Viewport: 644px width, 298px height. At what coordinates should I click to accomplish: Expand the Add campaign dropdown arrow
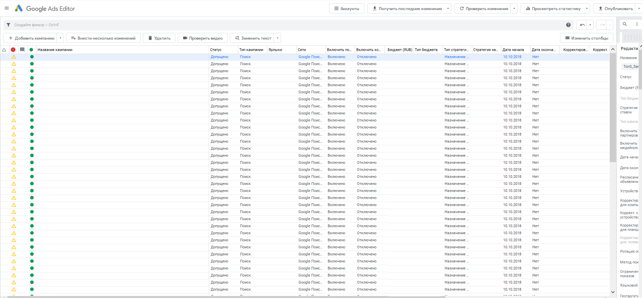coord(61,38)
